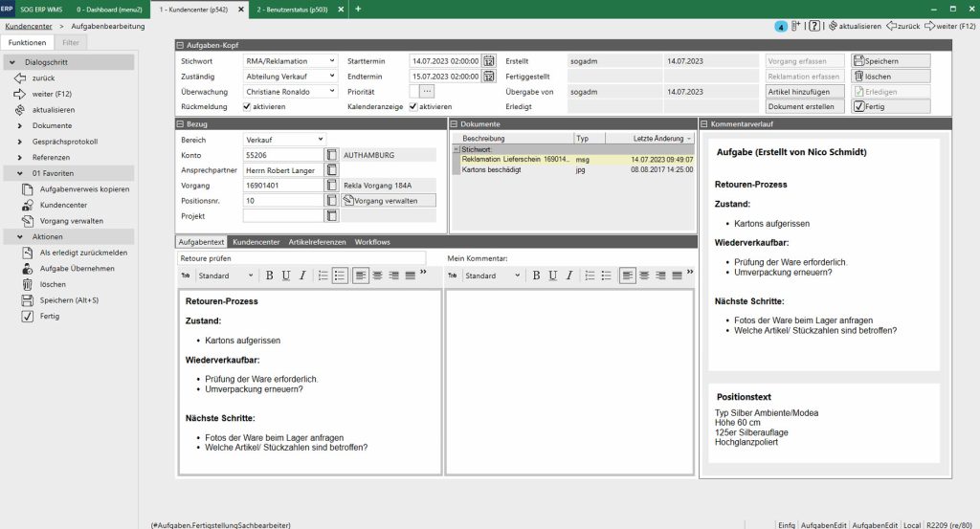
Task: Center align text in Aufgabentext editor
Action: pyautogui.click(x=377, y=276)
